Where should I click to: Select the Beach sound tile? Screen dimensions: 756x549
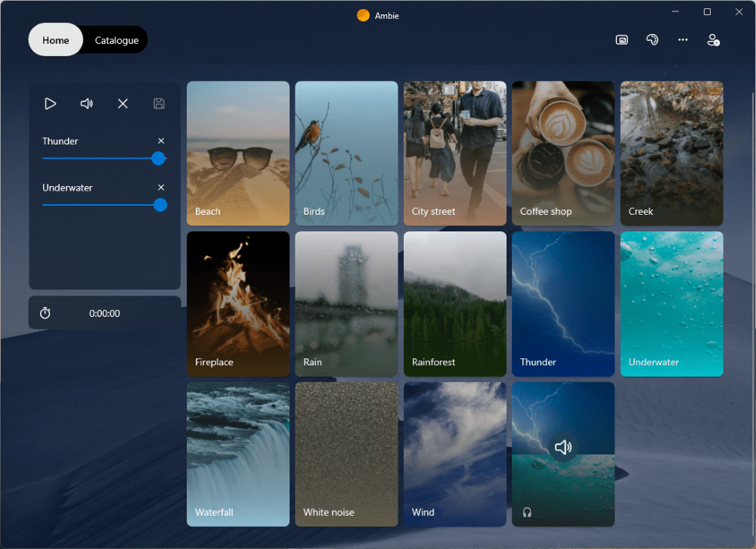click(x=238, y=154)
